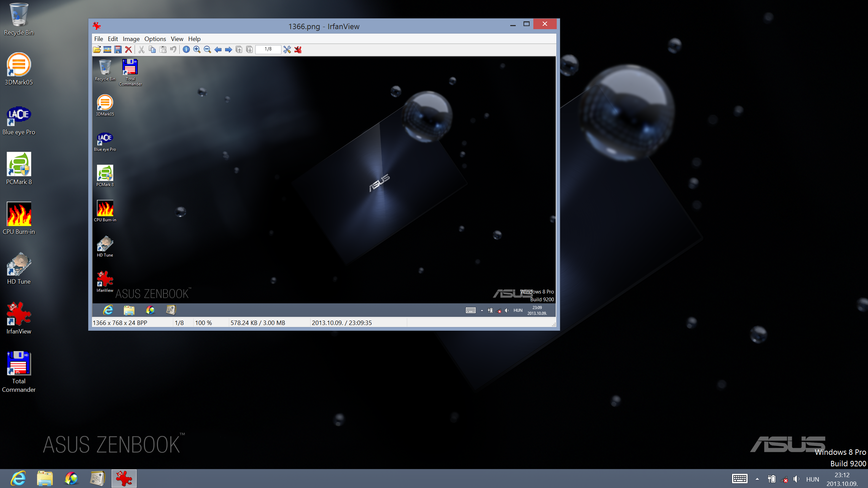868x488 pixels.
Task: Open File Explorer from the taskbar
Action: (45, 479)
